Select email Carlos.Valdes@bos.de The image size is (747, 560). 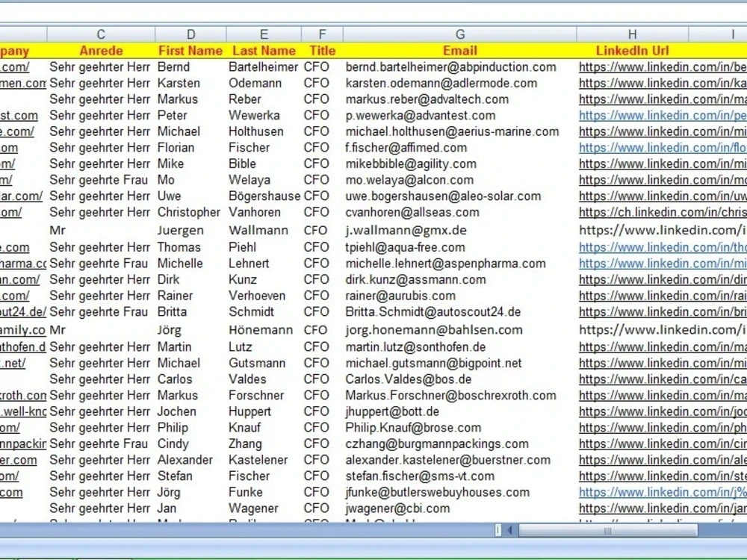409,379
